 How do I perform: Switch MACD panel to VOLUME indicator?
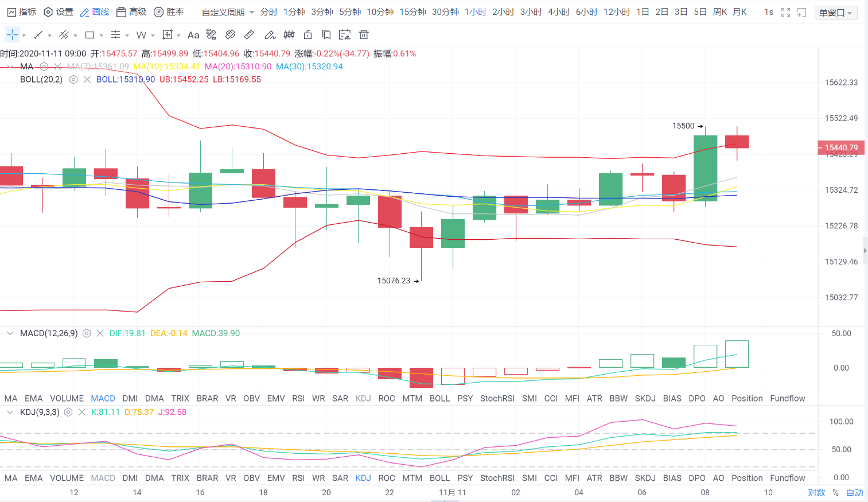[x=67, y=398]
